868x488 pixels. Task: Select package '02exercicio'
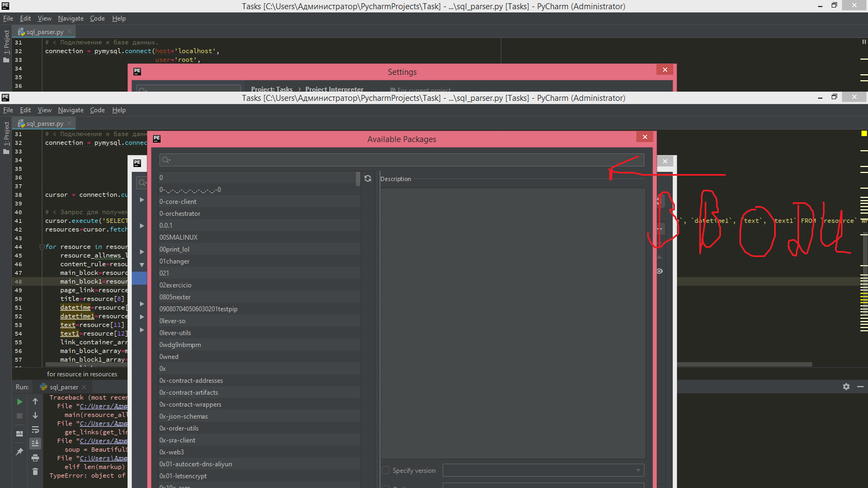[259, 285]
